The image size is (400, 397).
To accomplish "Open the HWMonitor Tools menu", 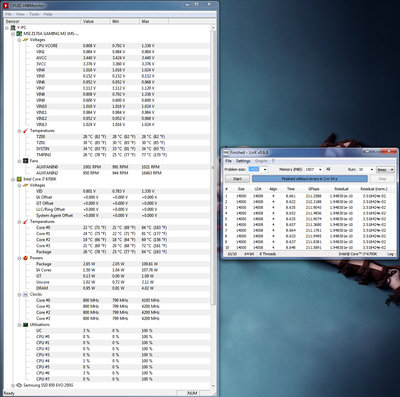I will tap(34, 14).
